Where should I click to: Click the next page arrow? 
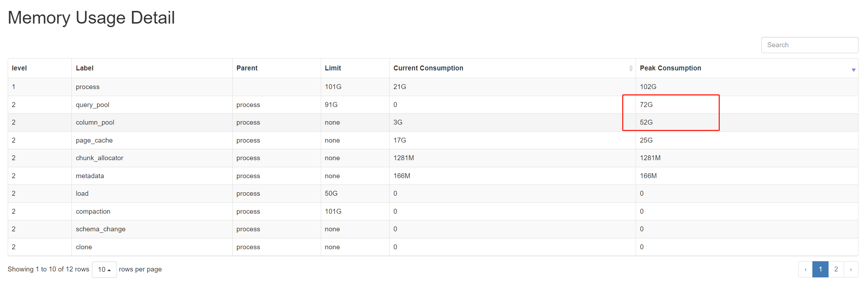tap(851, 269)
